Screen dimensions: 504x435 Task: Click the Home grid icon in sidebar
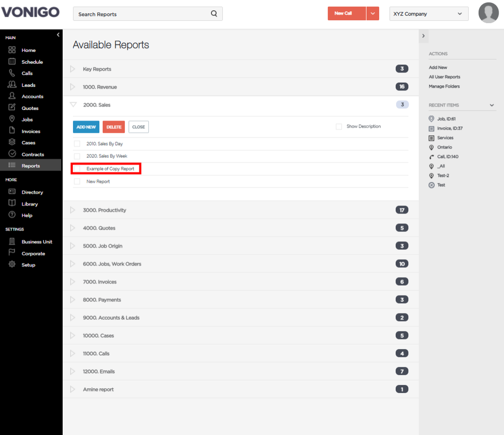click(x=12, y=50)
